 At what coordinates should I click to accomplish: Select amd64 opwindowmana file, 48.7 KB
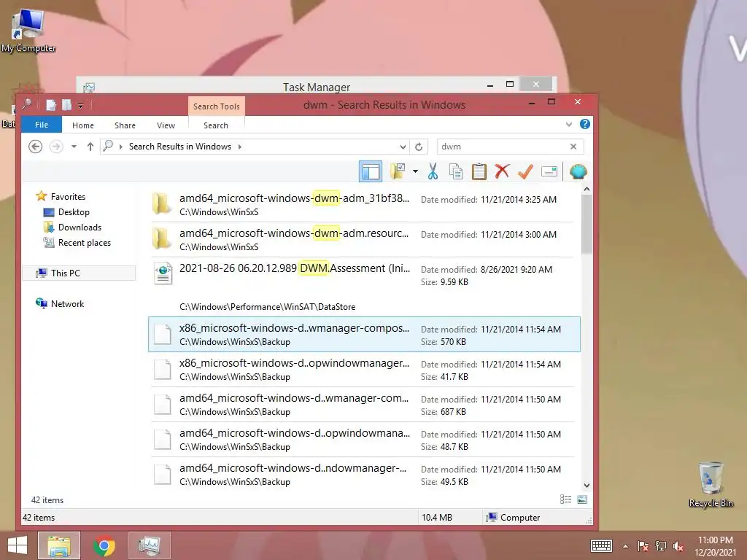pos(362,440)
